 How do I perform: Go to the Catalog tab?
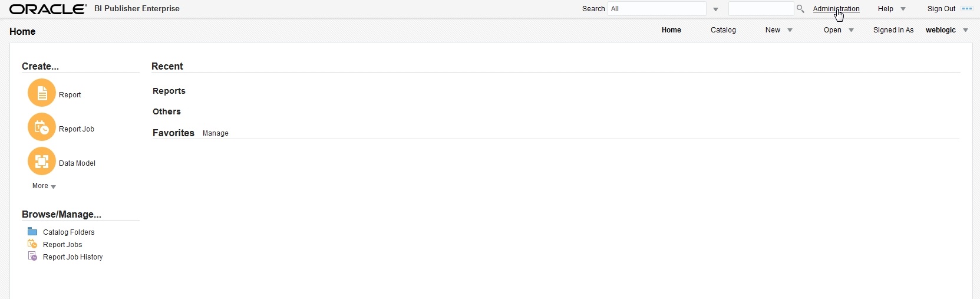tap(723, 30)
